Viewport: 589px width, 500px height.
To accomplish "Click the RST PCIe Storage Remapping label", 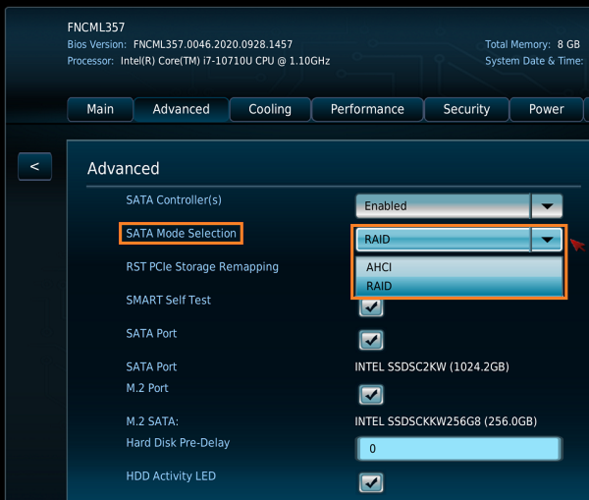I will 202,267.
